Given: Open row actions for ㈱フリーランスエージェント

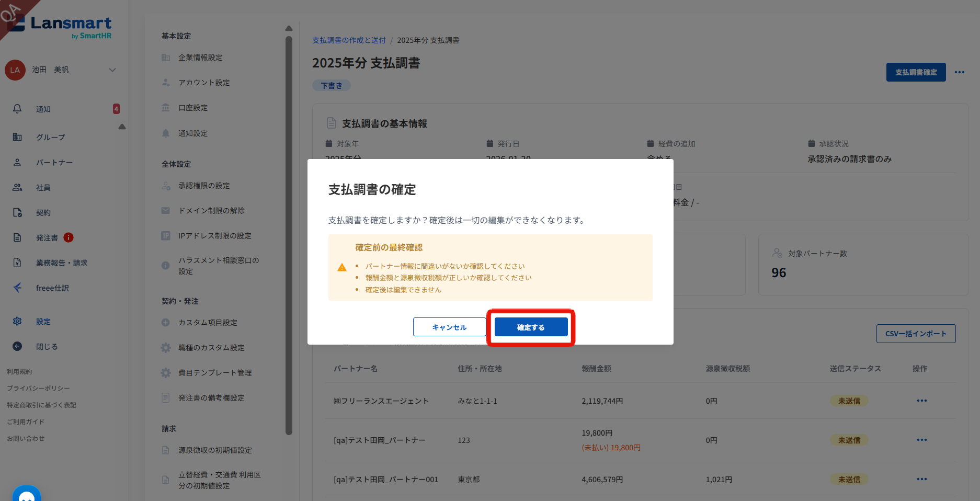Looking at the screenshot, I should tap(921, 401).
